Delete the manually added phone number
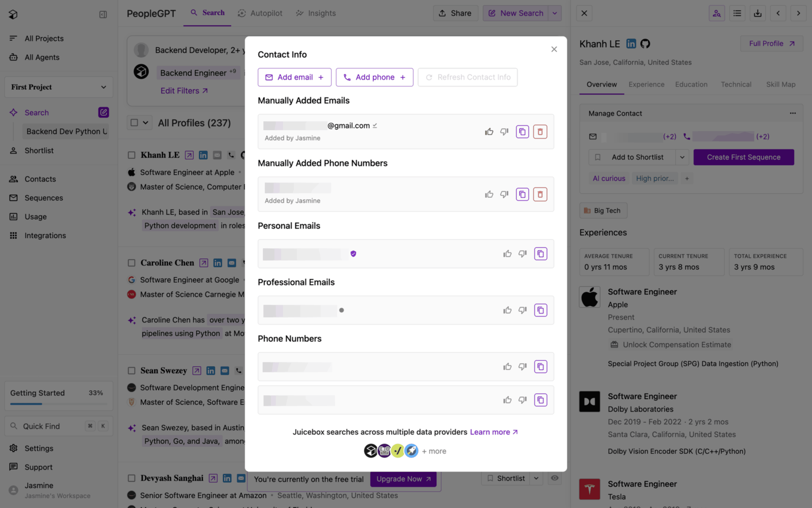Screen dimensions: 812x508 [540, 194]
